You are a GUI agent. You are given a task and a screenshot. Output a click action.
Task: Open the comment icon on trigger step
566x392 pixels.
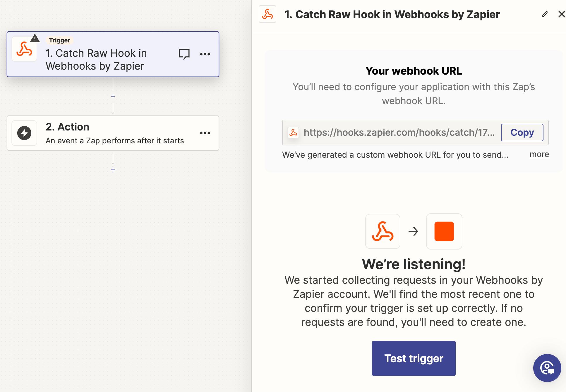(184, 54)
